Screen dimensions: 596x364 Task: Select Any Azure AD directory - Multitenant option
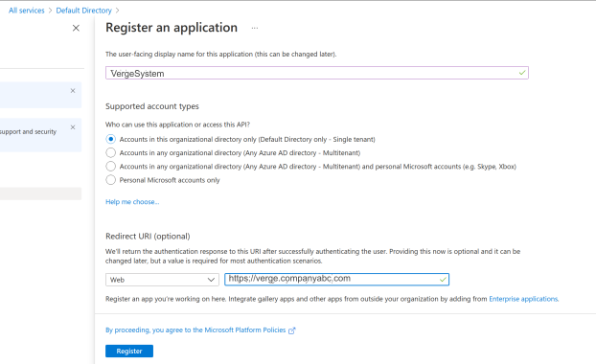(x=110, y=152)
